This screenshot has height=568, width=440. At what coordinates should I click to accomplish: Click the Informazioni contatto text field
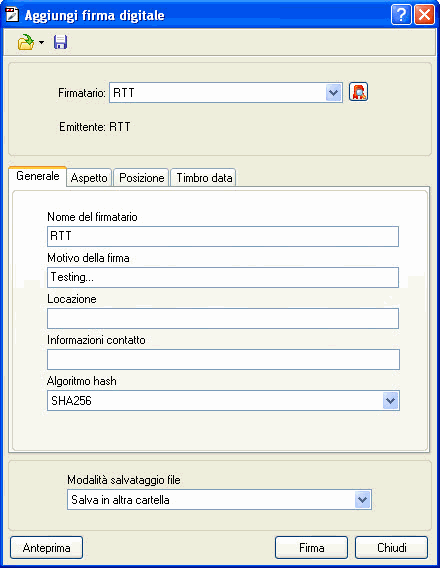(223, 359)
